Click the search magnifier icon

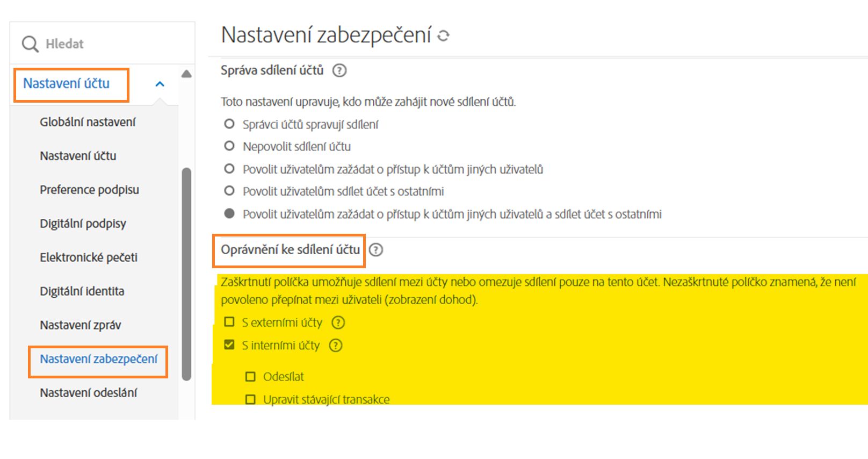[30, 44]
